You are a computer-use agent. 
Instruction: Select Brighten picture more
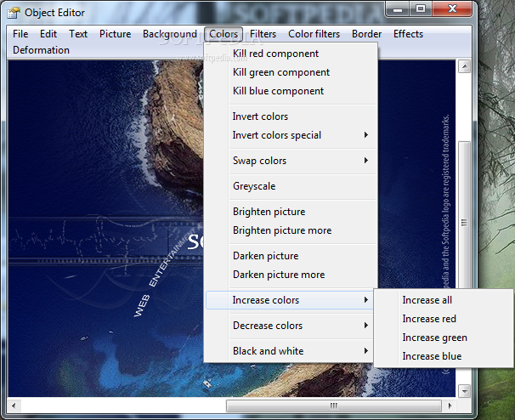[291, 230]
